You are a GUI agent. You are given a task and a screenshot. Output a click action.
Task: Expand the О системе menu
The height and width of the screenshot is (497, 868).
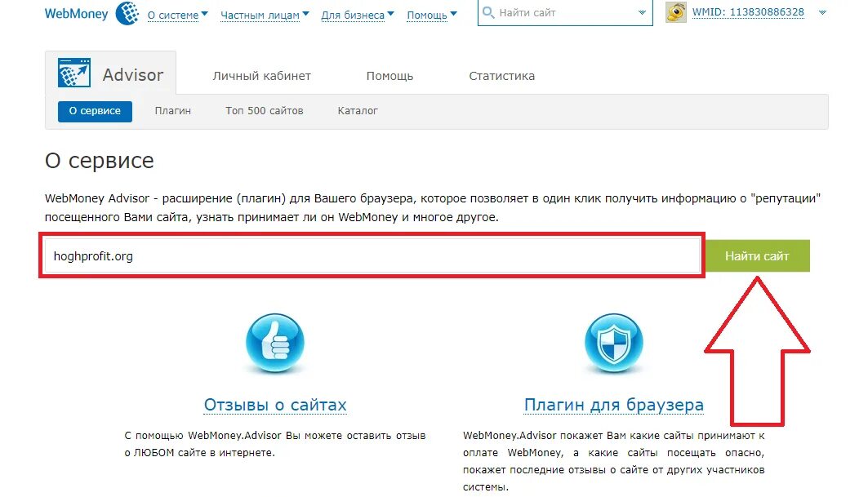[x=177, y=16]
